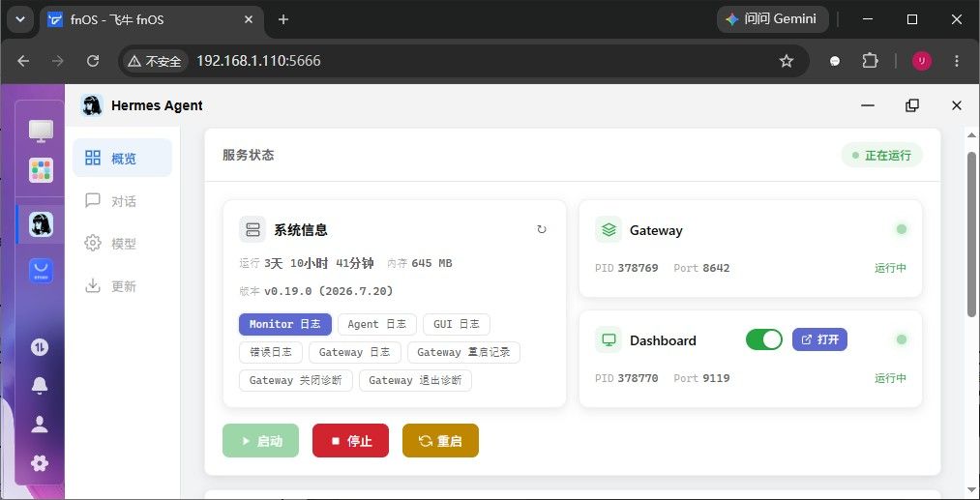Click the green layers icon beside Gateway
The width and height of the screenshot is (980, 500).
tap(609, 230)
